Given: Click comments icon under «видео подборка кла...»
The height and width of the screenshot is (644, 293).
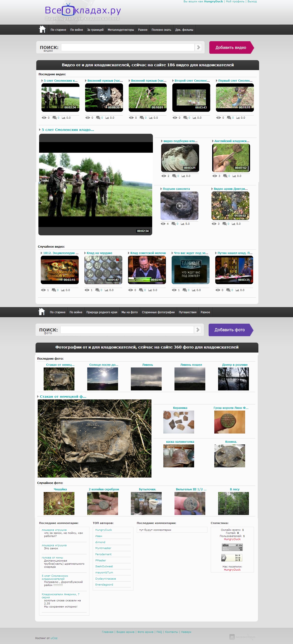Looking at the screenshot, I should 174,176.
